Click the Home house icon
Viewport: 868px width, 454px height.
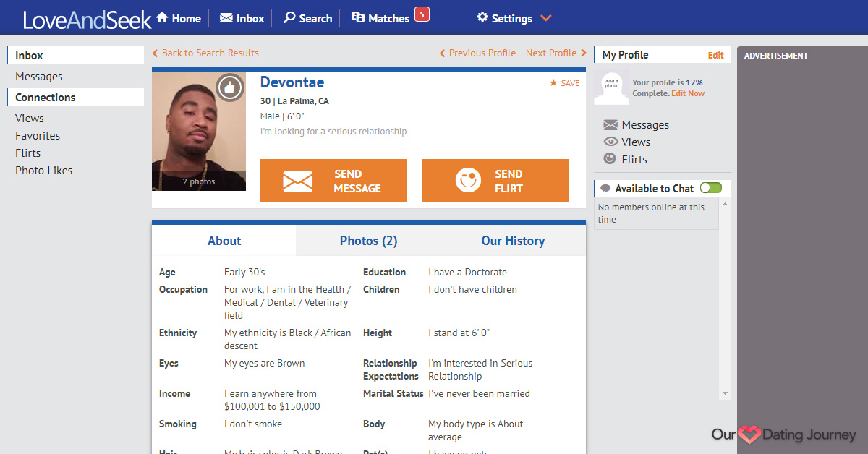(x=162, y=17)
